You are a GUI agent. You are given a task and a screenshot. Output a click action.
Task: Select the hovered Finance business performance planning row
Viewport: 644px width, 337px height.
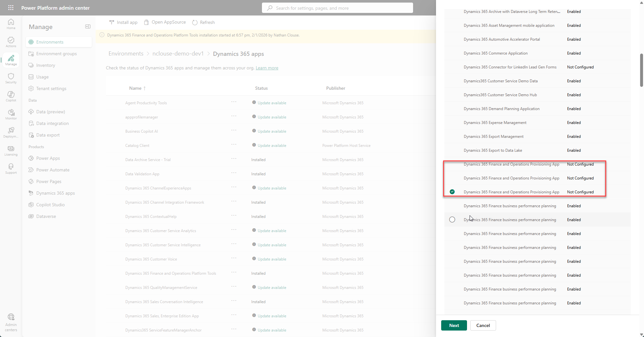(452, 220)
